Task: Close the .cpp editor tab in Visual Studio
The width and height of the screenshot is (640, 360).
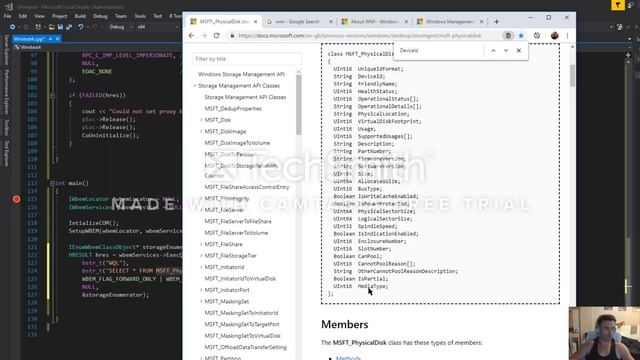Action: point(58,39)
